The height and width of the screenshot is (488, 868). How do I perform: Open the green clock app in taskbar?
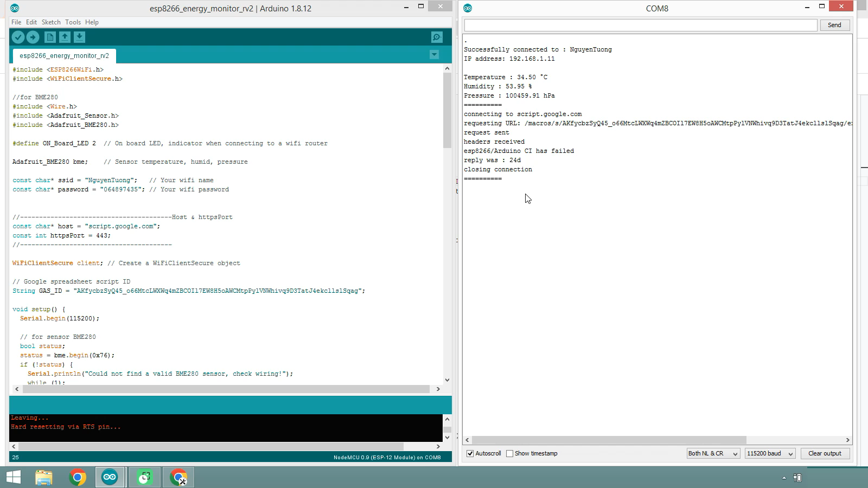[144, 477]
